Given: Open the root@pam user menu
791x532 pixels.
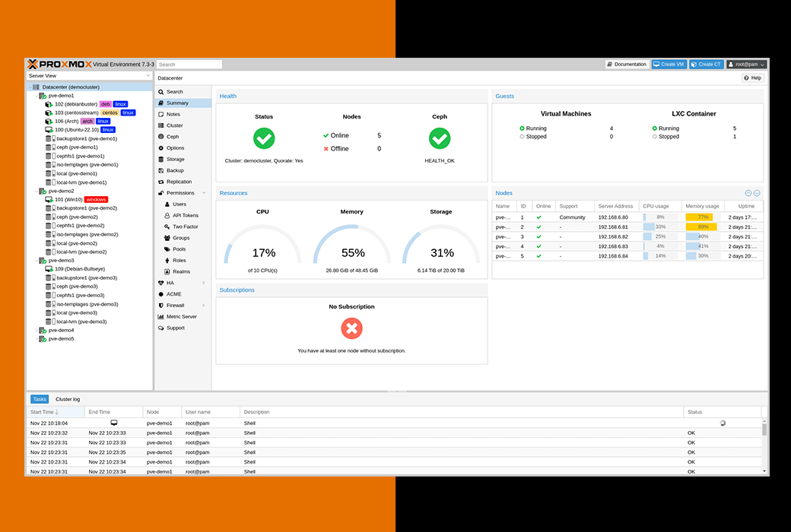Looking at the screenshot, I should pos(747,65).
